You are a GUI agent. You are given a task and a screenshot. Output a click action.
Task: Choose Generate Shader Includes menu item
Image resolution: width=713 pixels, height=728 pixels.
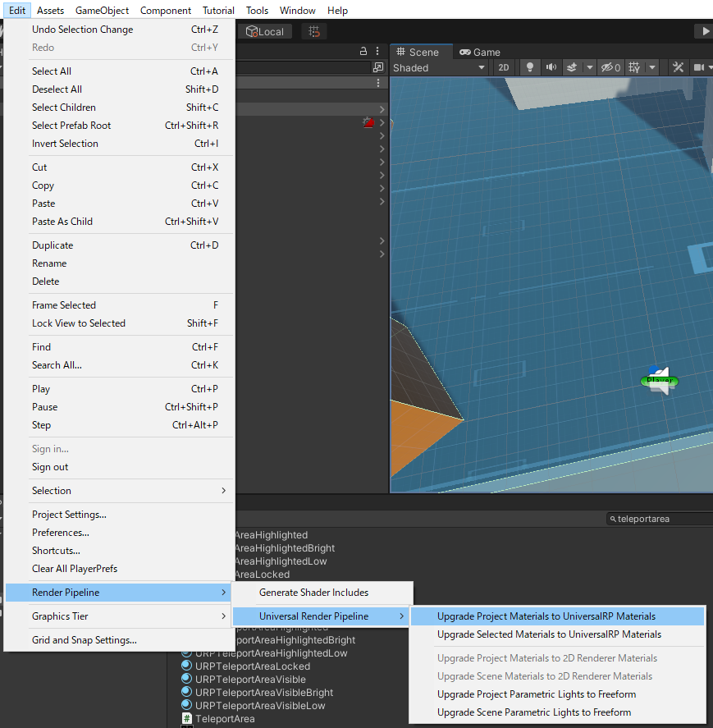click(x=313, y=593)
